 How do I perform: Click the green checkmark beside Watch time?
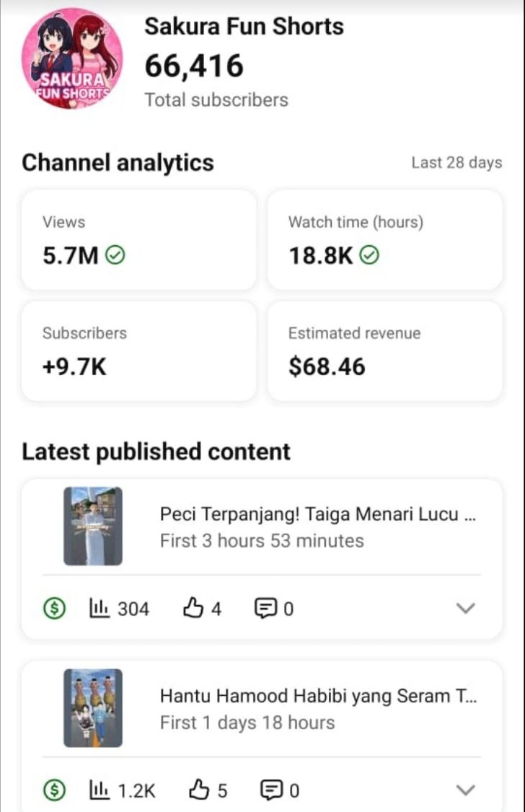(x=369, y=255)
